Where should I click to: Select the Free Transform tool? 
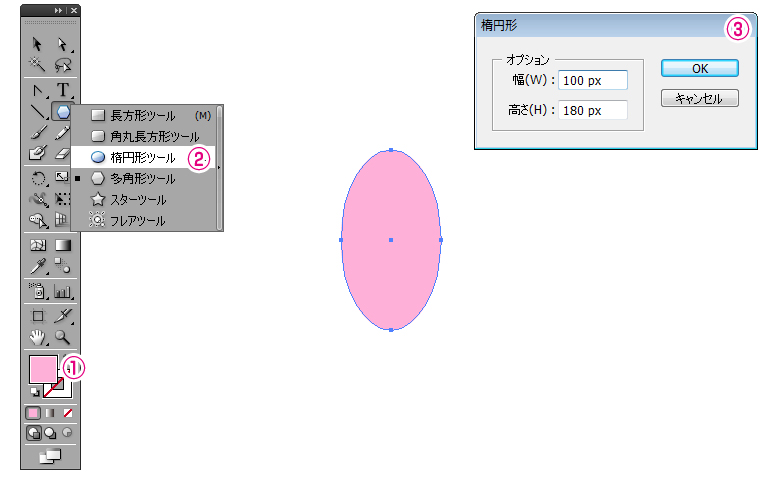coord(62,199)
